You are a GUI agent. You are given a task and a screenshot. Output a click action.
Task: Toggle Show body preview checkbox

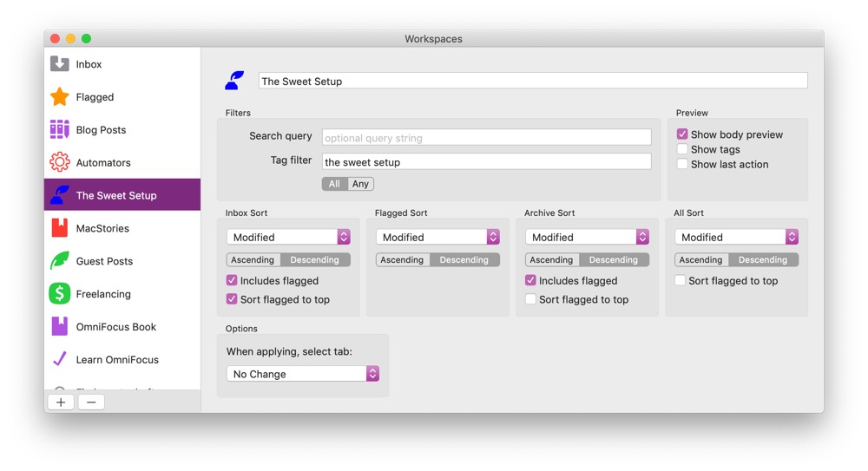(682, 134)
